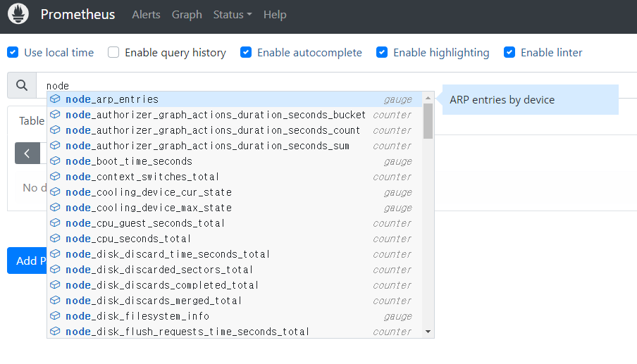Choose node_boot_time_seconds from autocomplete
This screenshot has height=364, width=637.
(x=235, y=161)
